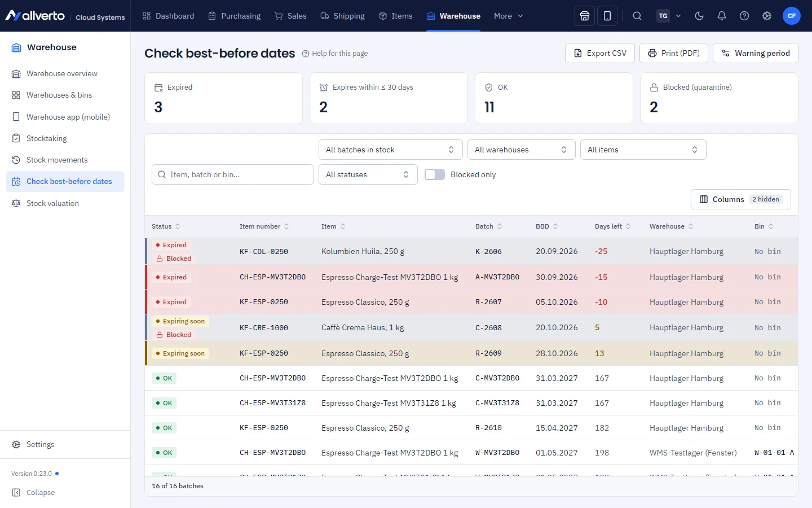Open the All statuses dropdown
812x508 pixels.
(x=368, y=174)
